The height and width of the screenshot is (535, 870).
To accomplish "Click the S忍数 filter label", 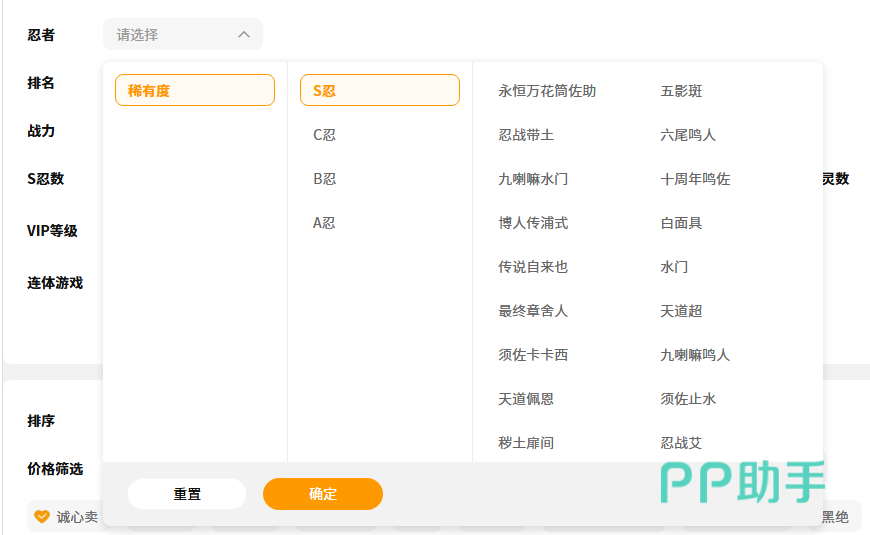I will pyautogui.click(x=45, y=179).
